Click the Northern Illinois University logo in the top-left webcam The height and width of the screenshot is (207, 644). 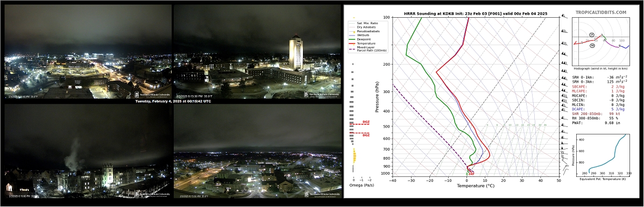point(153,94)
